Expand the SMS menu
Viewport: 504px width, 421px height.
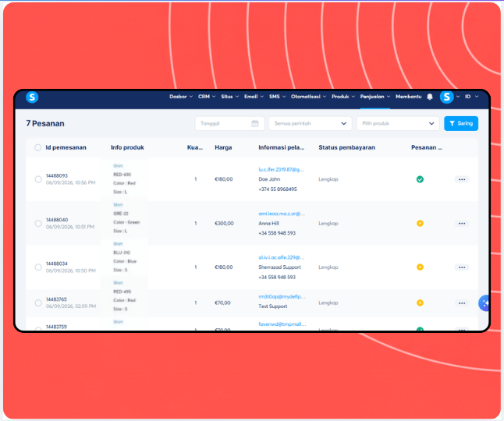(278, 97)
